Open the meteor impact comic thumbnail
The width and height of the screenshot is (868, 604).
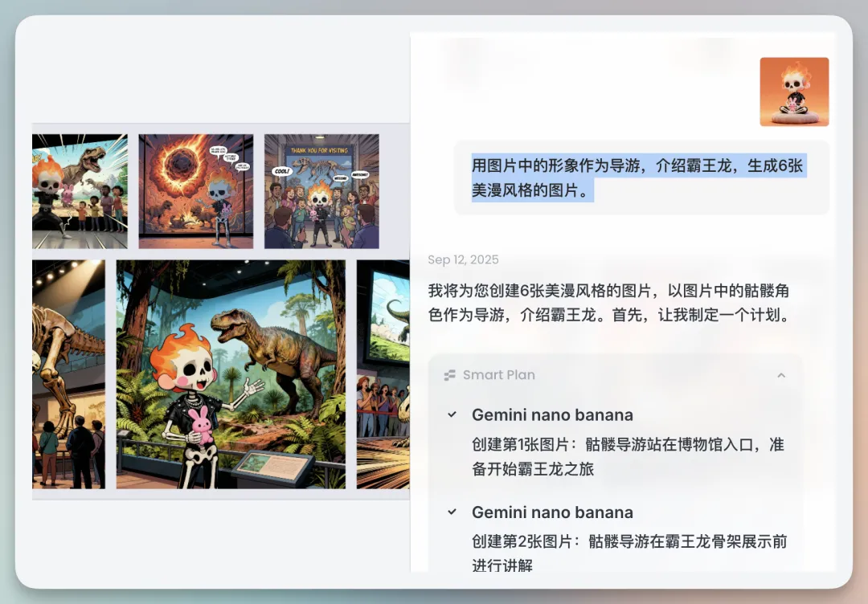tap(196, 191)
